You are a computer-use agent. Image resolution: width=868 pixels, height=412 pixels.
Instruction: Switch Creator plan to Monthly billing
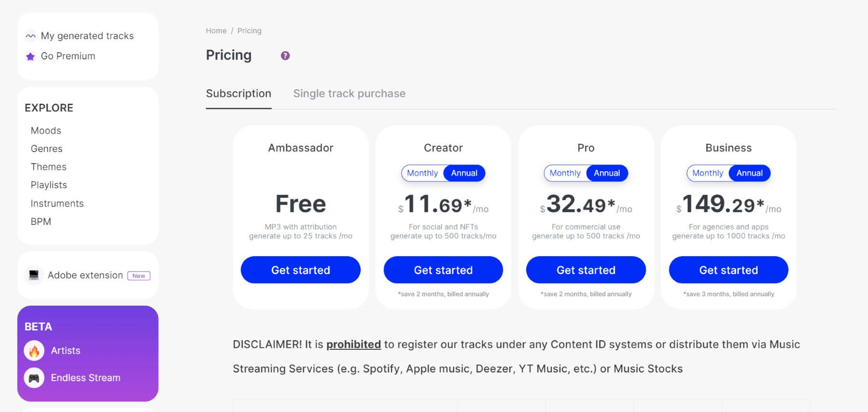click(x=423, y=173)
